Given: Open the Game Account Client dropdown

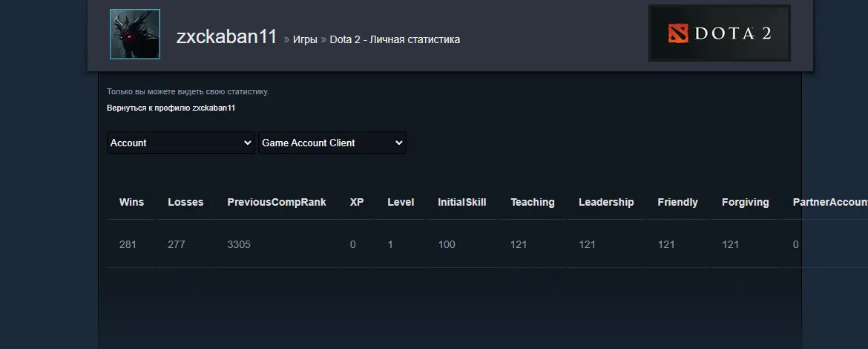Looking at the screenshot, I should tap(332, 143).
